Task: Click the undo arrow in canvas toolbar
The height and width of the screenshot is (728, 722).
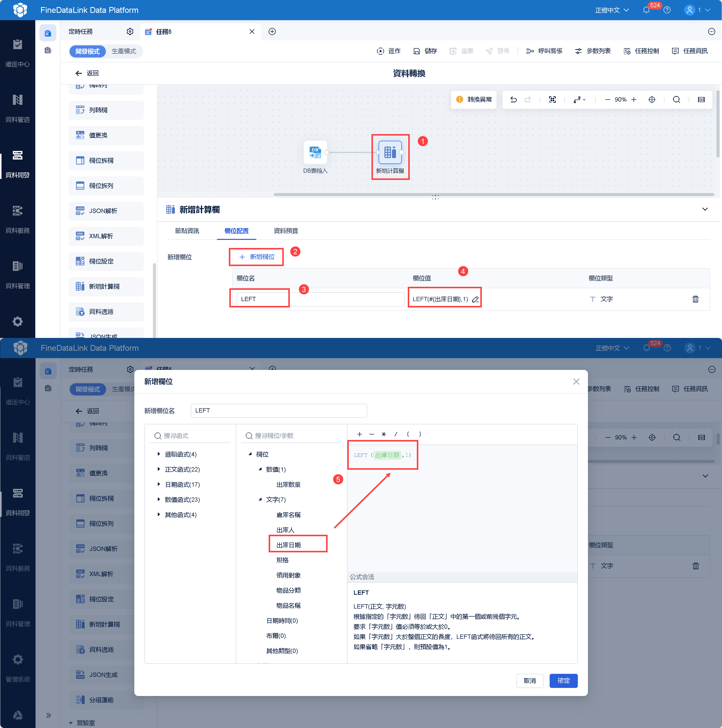Action: tap(513, 100)
